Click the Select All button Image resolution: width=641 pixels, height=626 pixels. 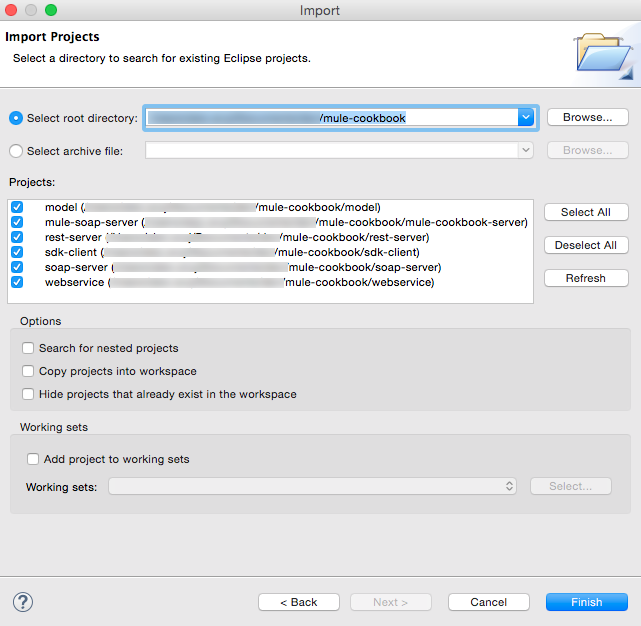(x=586, y=212)
